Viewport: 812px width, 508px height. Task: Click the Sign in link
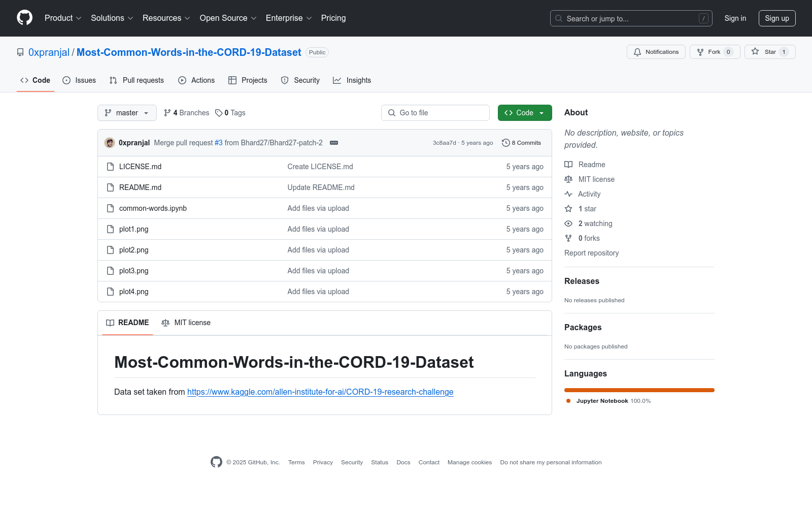[x=735, y=18]
